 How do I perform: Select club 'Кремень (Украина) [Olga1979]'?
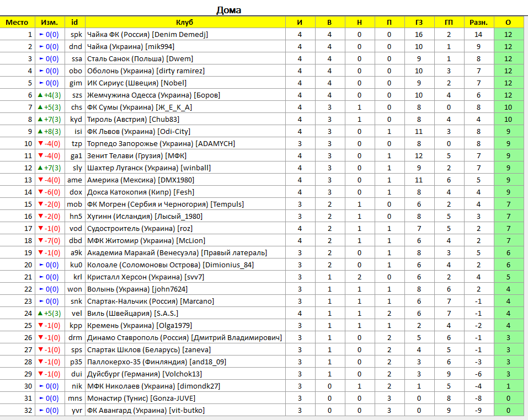pos(140,326)
